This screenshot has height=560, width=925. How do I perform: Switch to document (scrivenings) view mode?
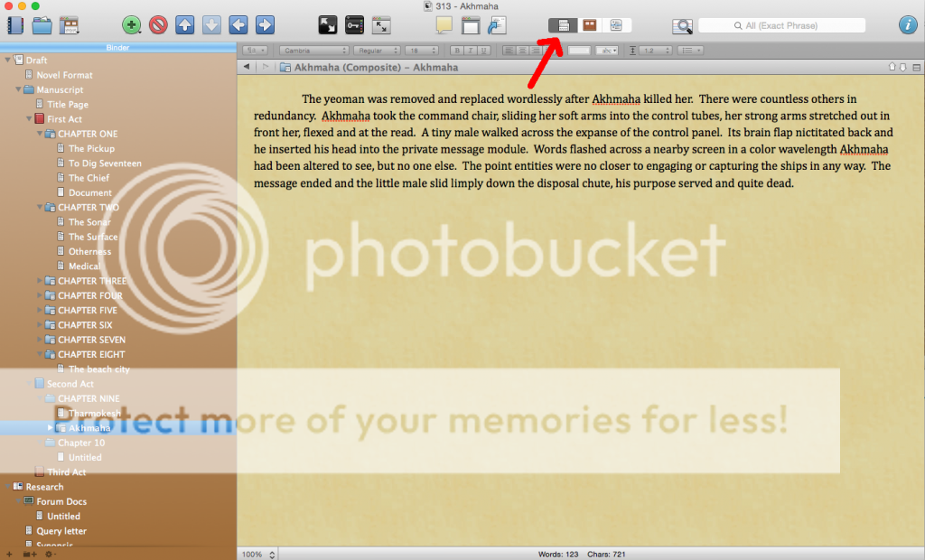click(563, 25)
